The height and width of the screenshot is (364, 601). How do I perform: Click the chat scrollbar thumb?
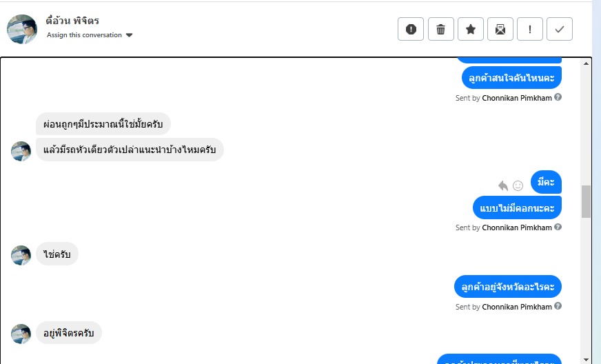click(586, 202)
